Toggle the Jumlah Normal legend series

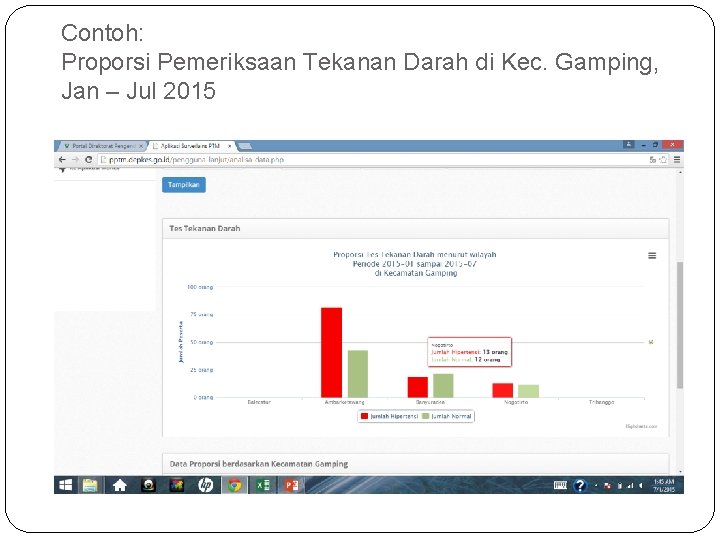pos(446,416)
